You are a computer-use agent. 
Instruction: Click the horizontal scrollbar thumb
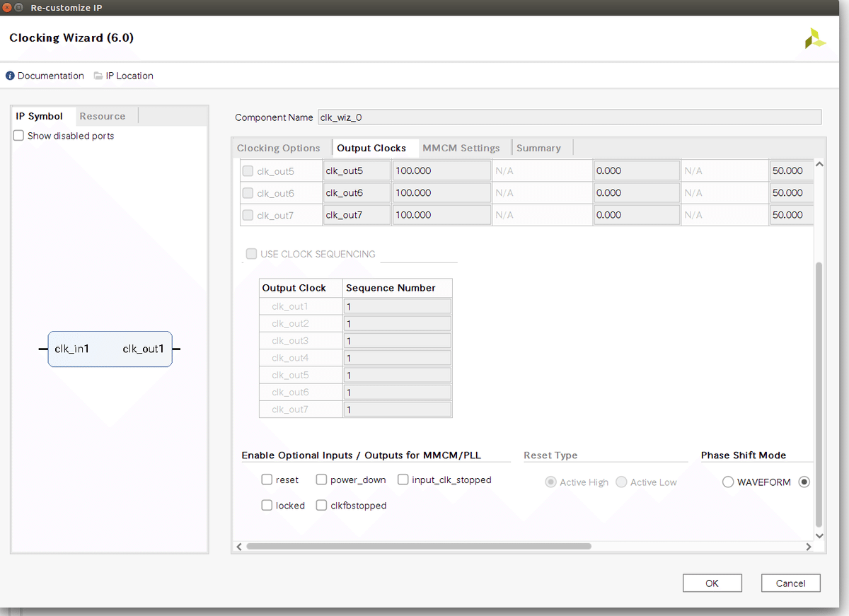click(x=419, y=546)
